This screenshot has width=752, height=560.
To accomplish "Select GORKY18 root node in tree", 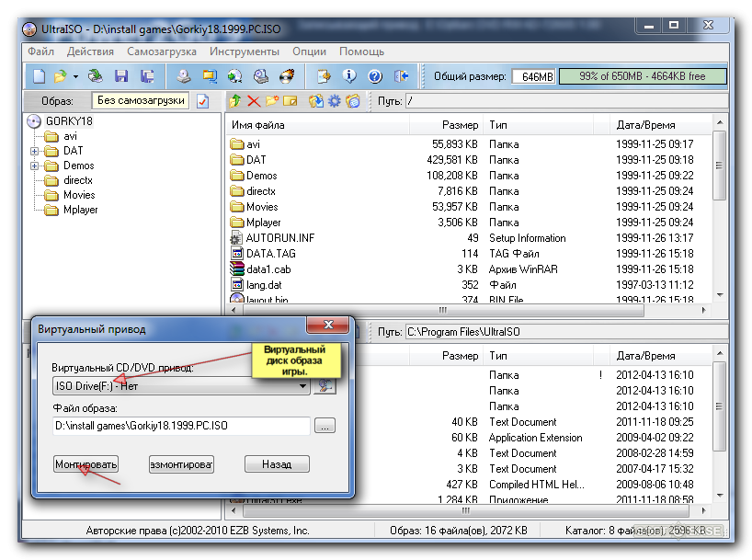I will coord(69,121).
